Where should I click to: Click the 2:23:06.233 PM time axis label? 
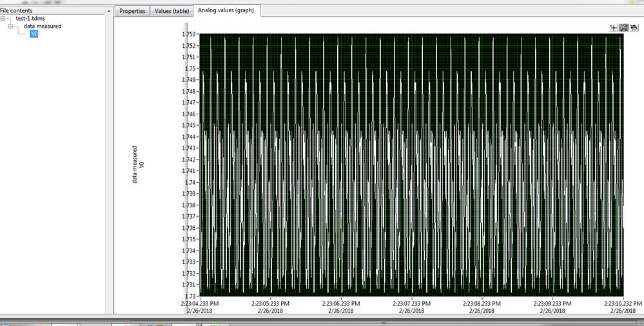(341, 303)
